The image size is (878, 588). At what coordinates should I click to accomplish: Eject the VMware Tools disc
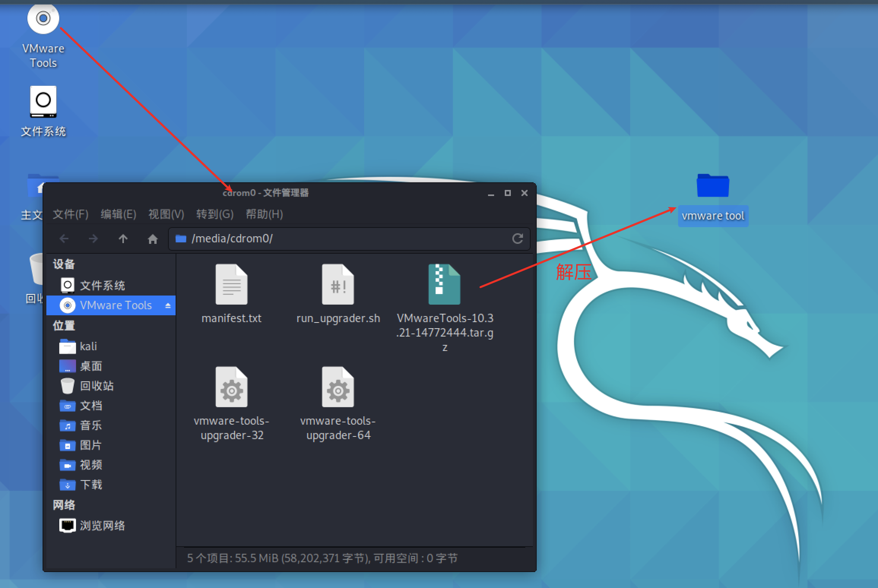(168, 305)
